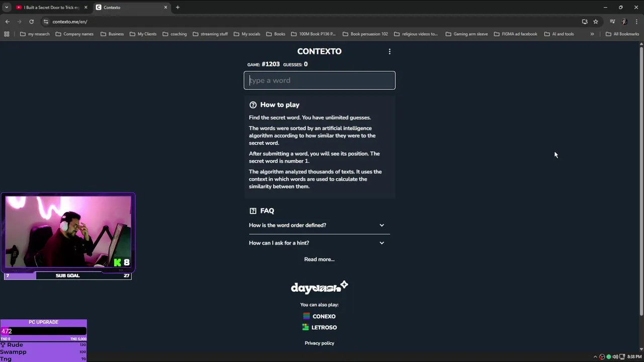This screenshot has height=362, width=644.
Task: Open 'Book persuasion 102' bookmark folder
Action: click(365, 34)
